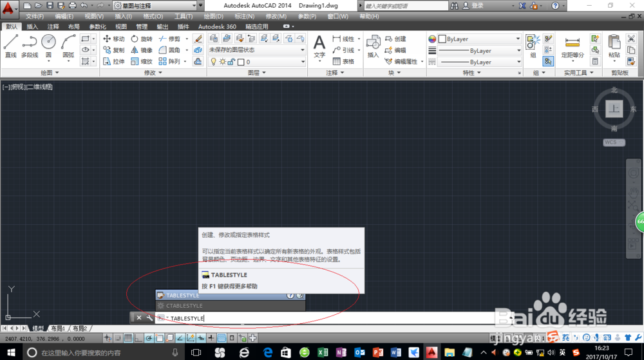644x360 pixels.
Task: Open the 格式(O) menu
Action: 153,16
